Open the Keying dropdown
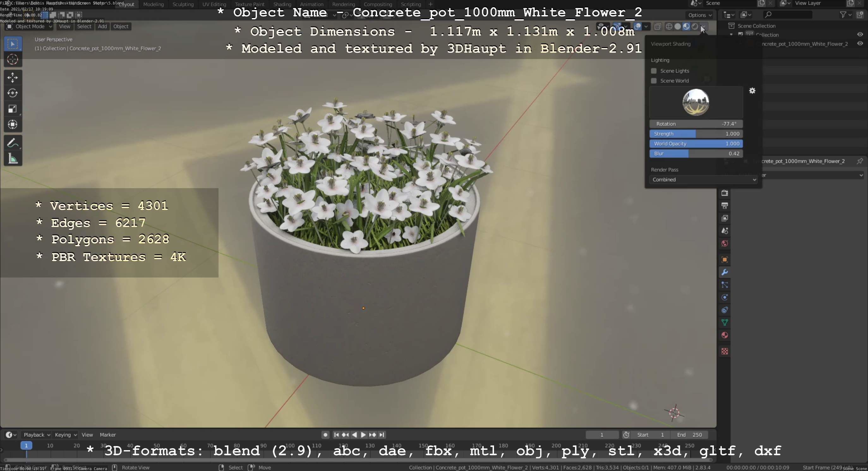The image size is (868, 471). coord(65,435)
